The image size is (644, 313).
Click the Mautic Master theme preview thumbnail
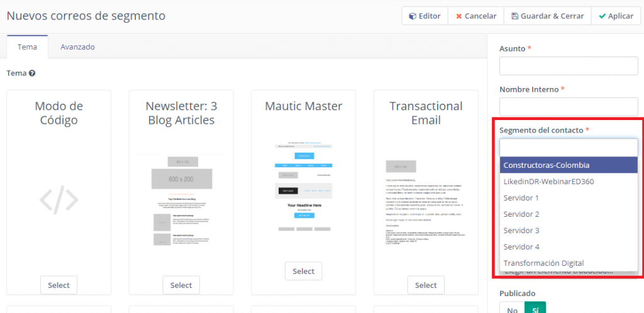tap(303, 187)
